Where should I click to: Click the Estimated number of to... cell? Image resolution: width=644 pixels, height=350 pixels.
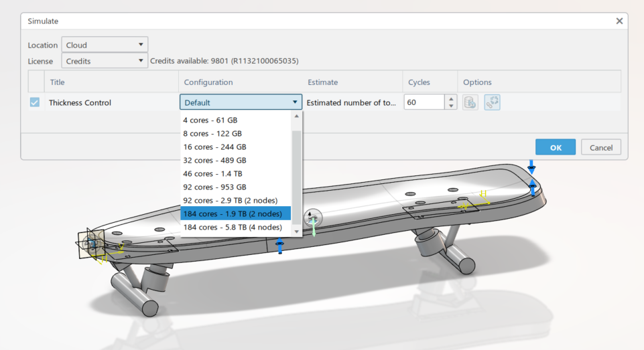(351, 102)
